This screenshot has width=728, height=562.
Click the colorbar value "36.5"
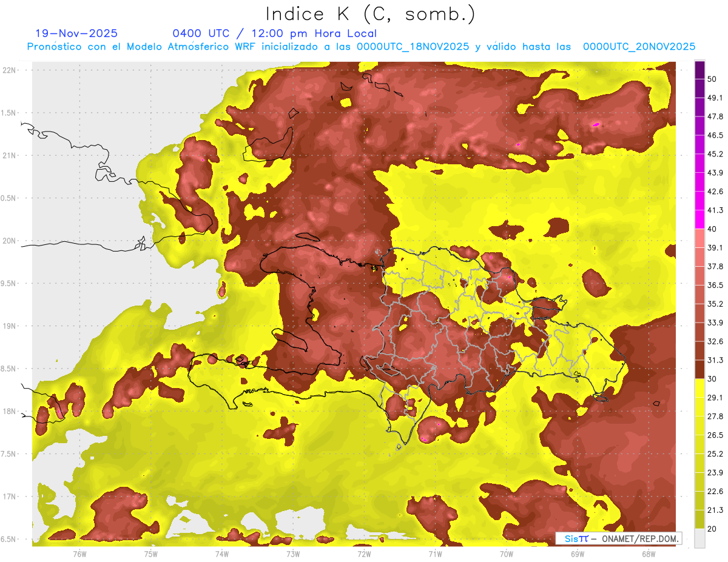(715, 286)
